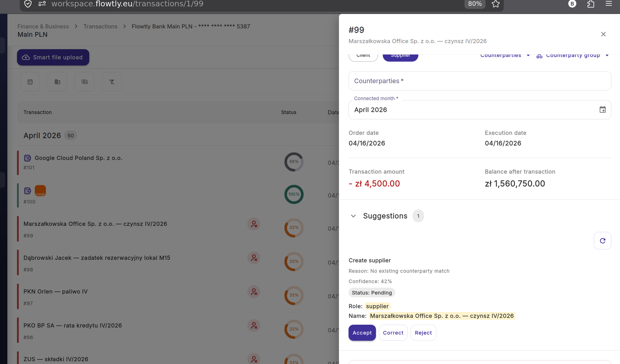
Task: Click the Connected month field April 2026
Action: coord(480,110)
